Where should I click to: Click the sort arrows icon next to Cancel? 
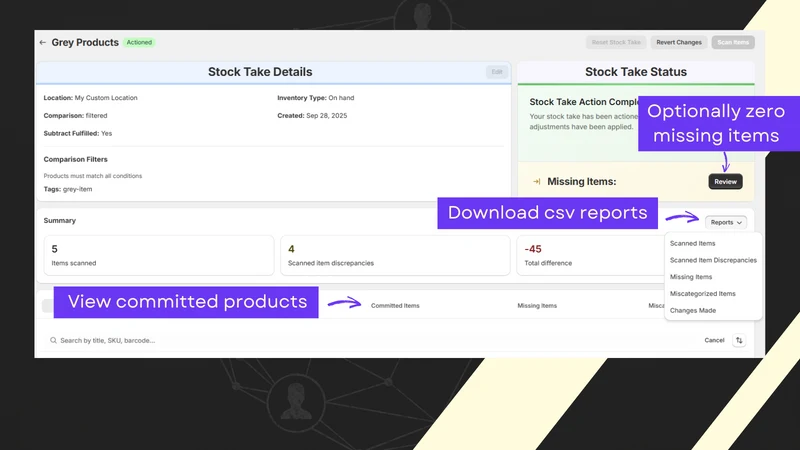[x=739, y=340]
